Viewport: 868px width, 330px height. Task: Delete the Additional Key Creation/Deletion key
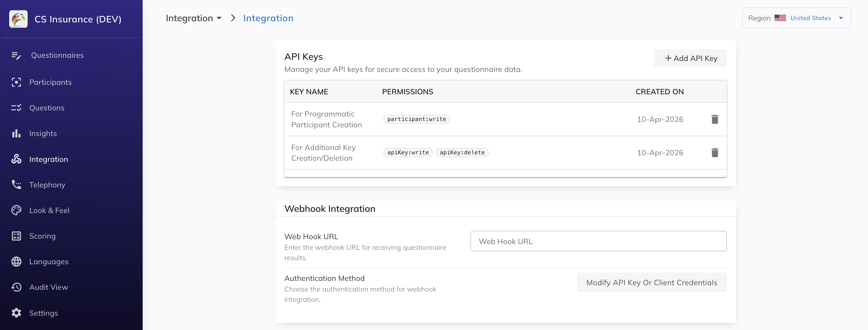[x=715, y=153]
